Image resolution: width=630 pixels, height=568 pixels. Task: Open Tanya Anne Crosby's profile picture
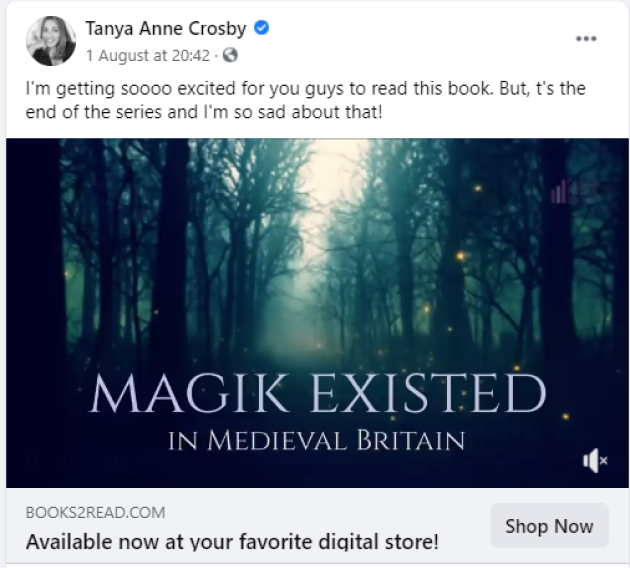pos(51,41)
